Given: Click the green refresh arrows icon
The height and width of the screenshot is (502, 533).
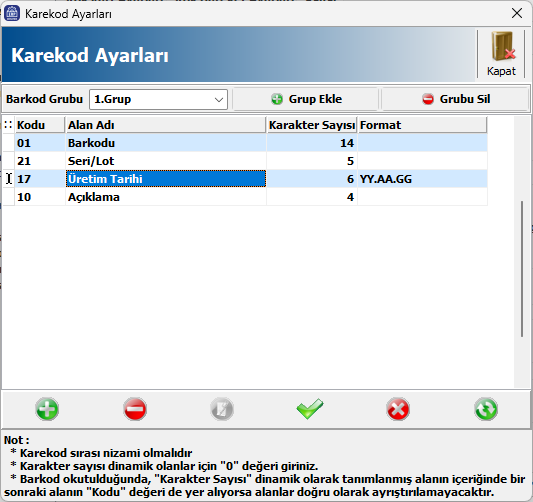Looking at the screenshot, I should tap(486, 409).
